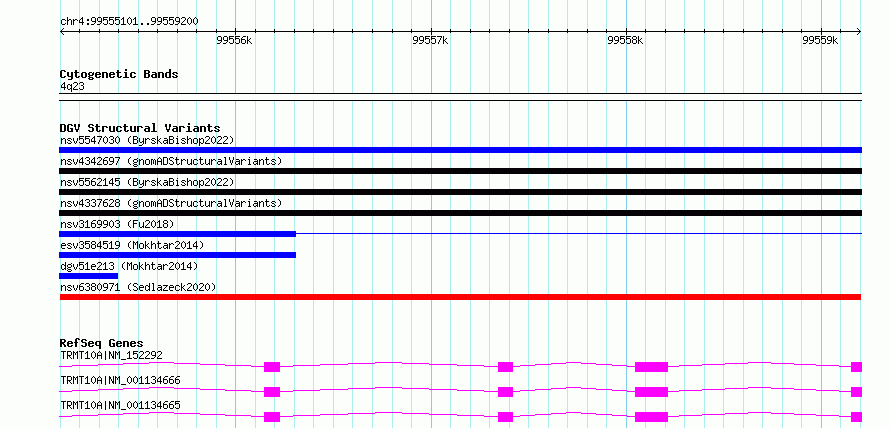
Task: Open variant label esv3584519 (Mokhtar2014)
Action: (132, 245)
